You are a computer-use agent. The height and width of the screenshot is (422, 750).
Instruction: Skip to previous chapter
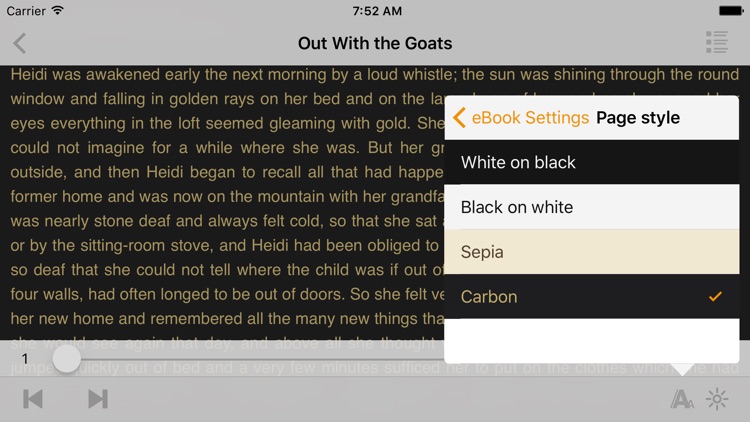point(33,399)
